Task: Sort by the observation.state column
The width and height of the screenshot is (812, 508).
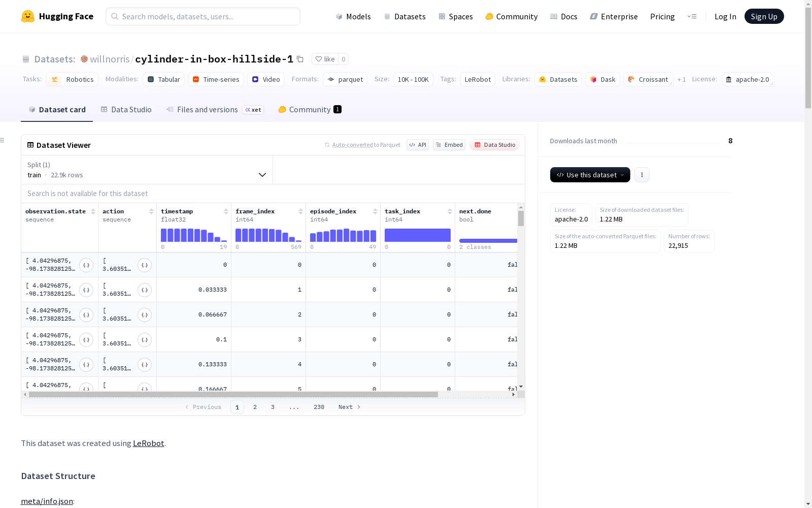Action: point(93,211)
